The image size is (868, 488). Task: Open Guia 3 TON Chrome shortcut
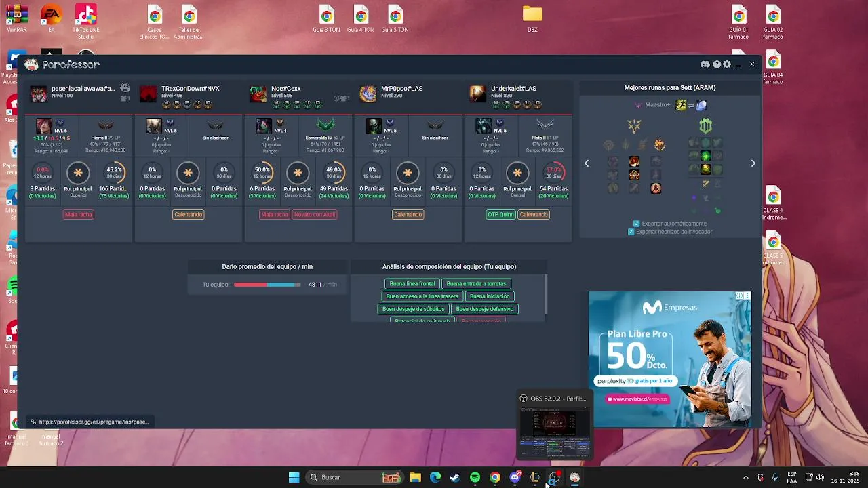(327, 20)
